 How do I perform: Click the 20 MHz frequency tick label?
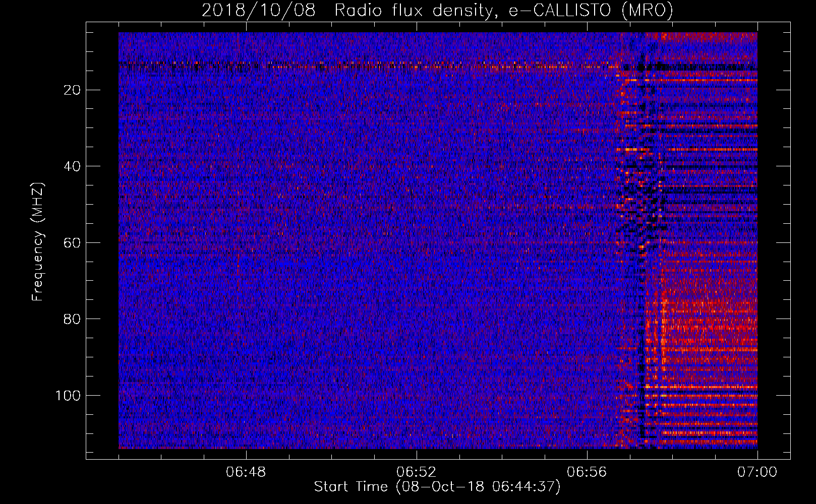(x=73, y=90)
